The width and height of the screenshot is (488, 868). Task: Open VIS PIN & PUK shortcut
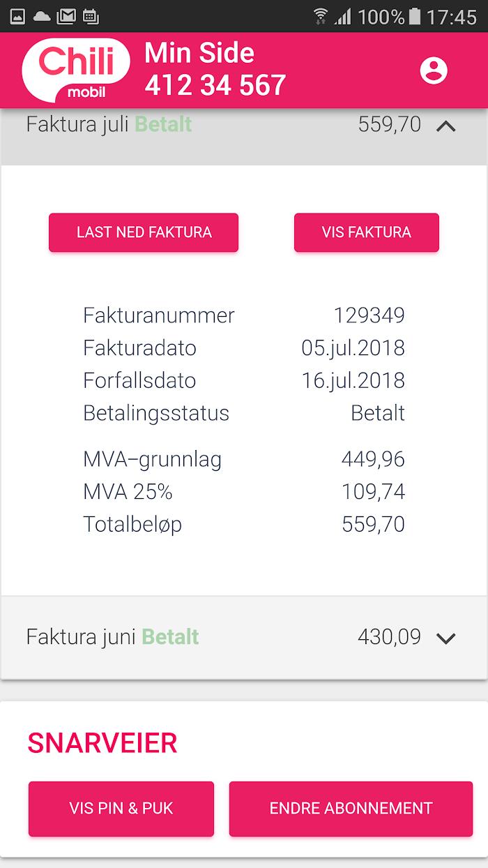pyautogui.click(x=121, y=809)
